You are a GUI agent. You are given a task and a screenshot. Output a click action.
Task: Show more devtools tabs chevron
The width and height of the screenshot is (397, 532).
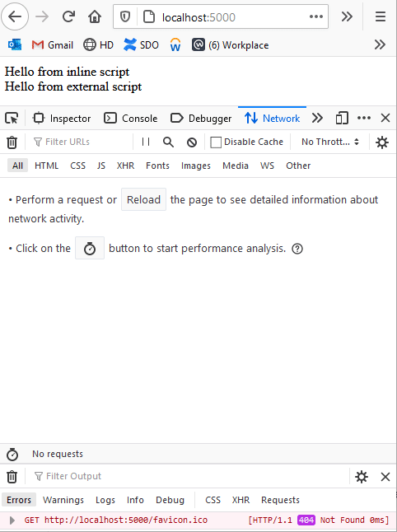pos(317,118)
